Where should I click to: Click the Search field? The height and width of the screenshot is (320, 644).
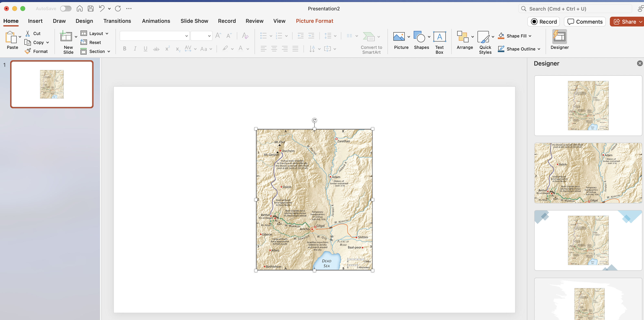click(575, 9)
